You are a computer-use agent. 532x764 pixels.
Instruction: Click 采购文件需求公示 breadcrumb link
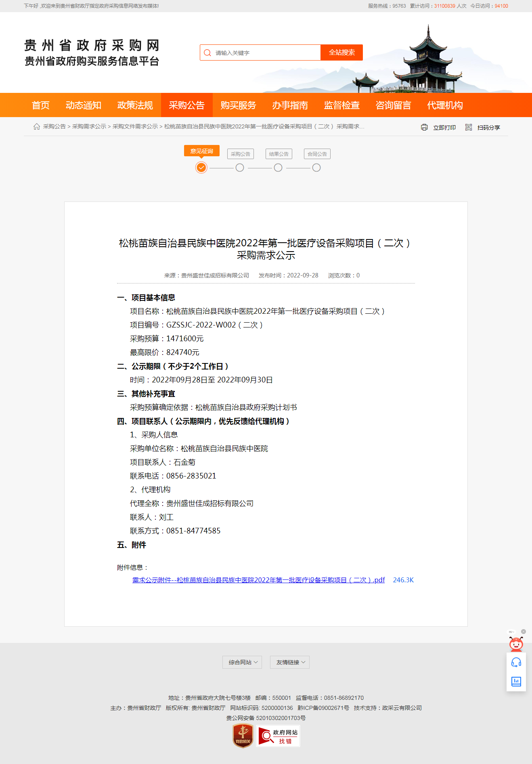point(135,126)
